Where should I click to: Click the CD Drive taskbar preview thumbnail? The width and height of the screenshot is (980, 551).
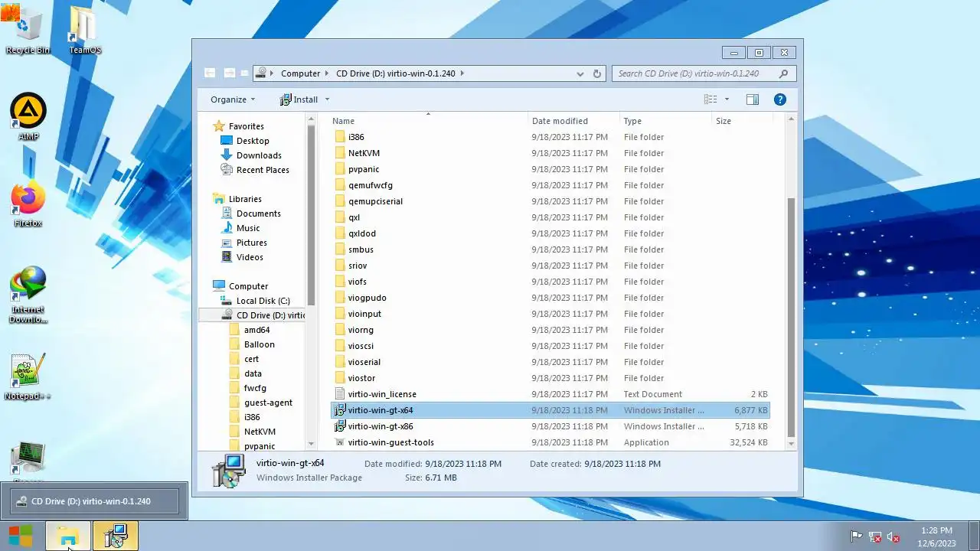94,501
